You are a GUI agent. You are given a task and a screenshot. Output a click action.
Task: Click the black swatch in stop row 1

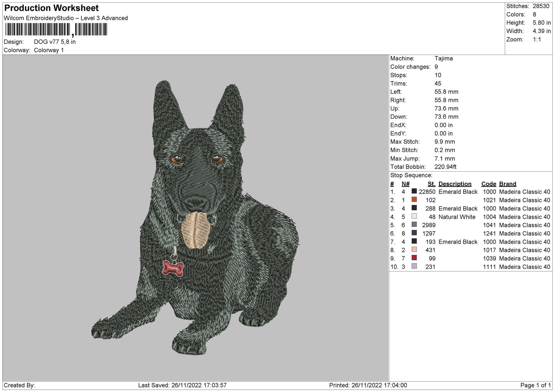[x=414, y=191]
